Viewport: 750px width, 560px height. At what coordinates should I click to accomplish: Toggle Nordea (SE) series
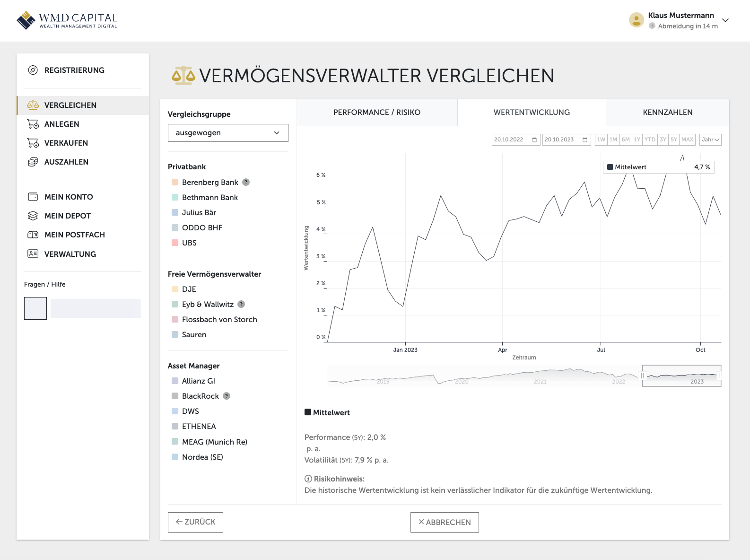pos(198,457)
